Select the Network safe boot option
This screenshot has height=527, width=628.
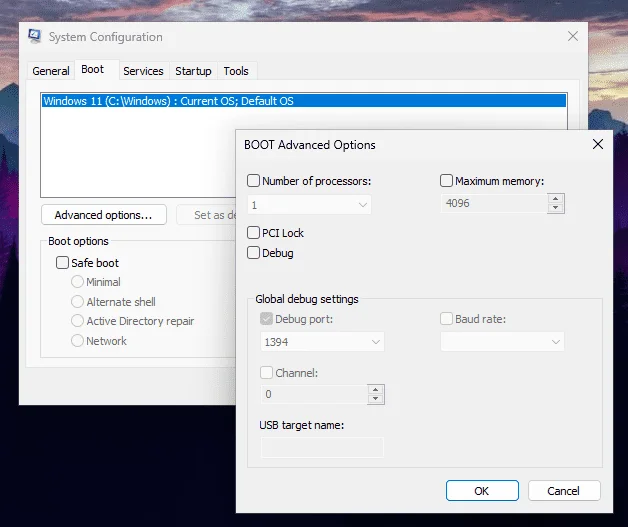77,341
